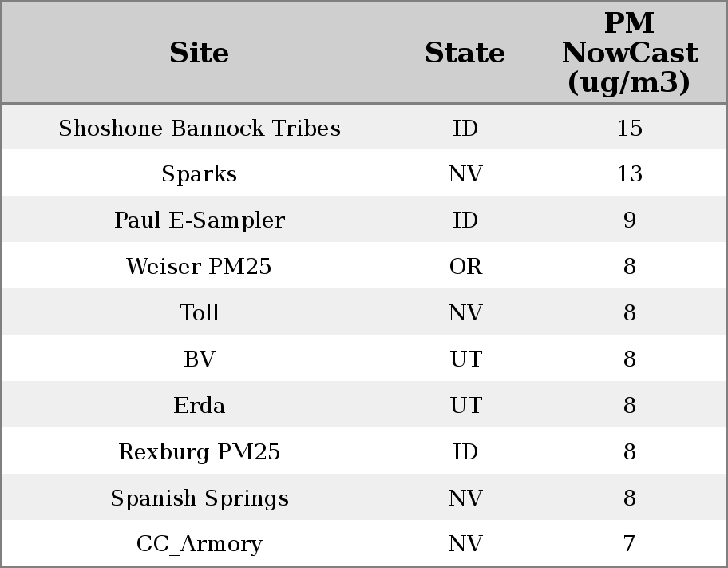Click the PM value 13
728x568 pixels.
[x=629, y=174]
